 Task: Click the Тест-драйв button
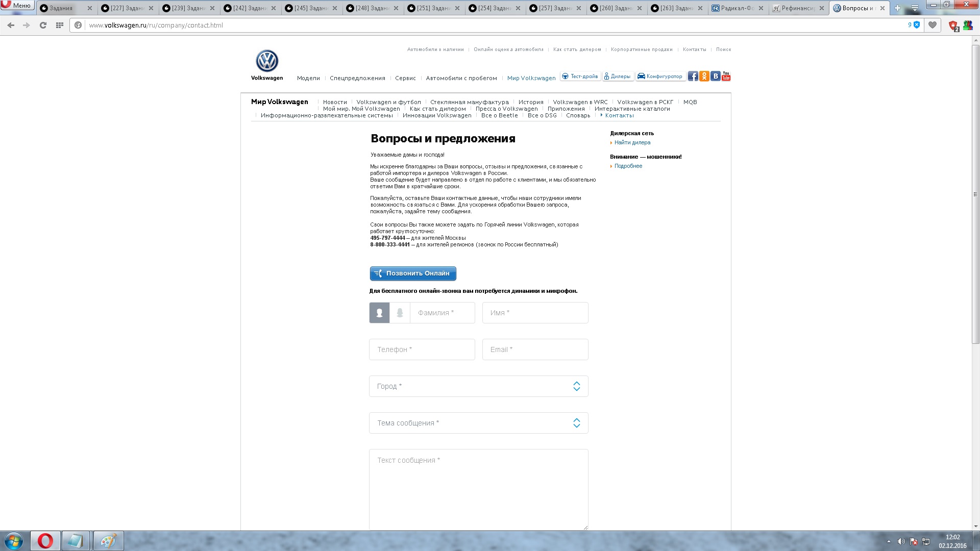pos(580,77)
